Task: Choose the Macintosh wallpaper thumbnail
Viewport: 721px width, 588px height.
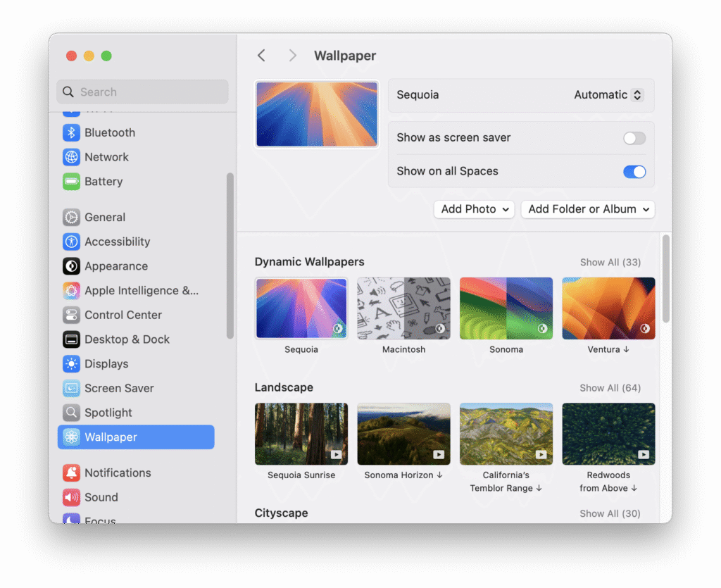Action: (x=403, y=308)
